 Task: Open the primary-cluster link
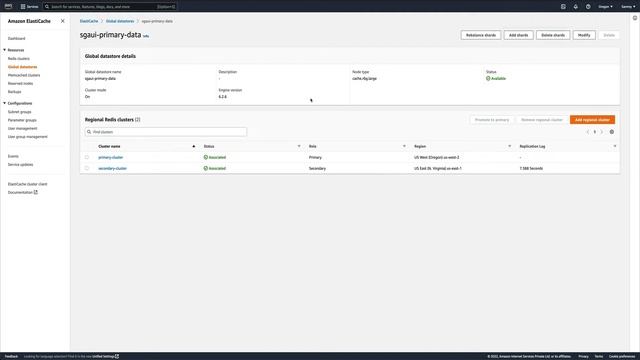[111, 157]
